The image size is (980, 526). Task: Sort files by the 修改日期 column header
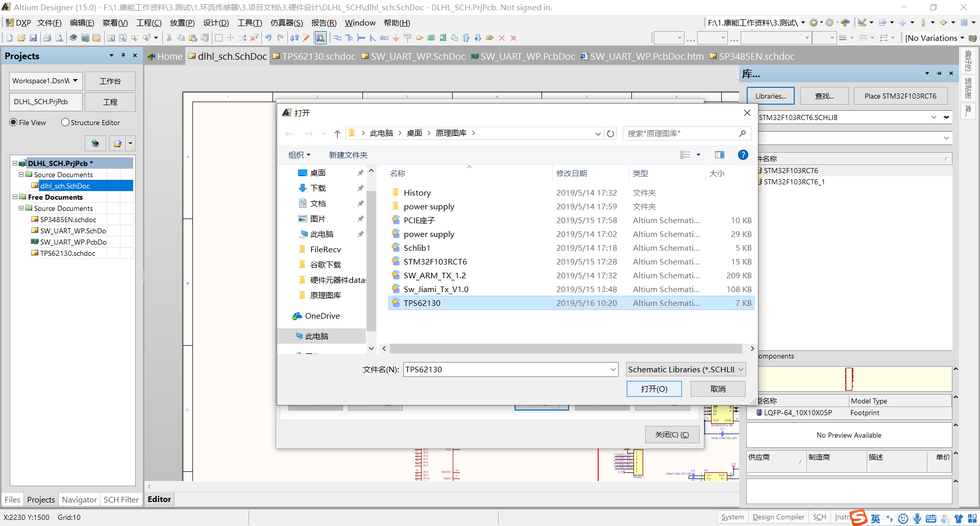click(572, 174)
